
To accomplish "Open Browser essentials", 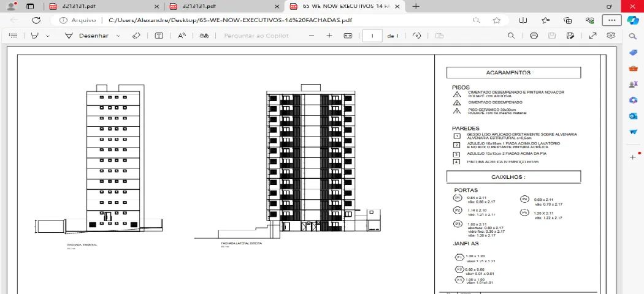I will click(x=590, y=20).
